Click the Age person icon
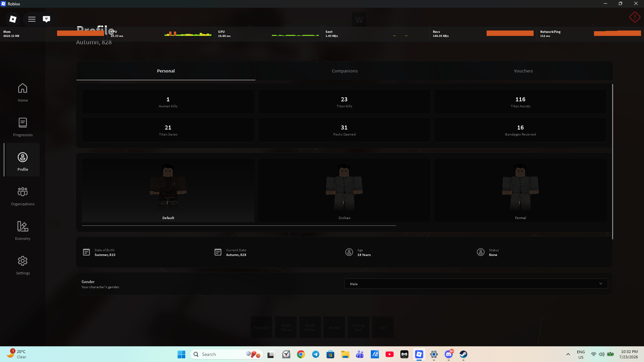 point(349,252)
